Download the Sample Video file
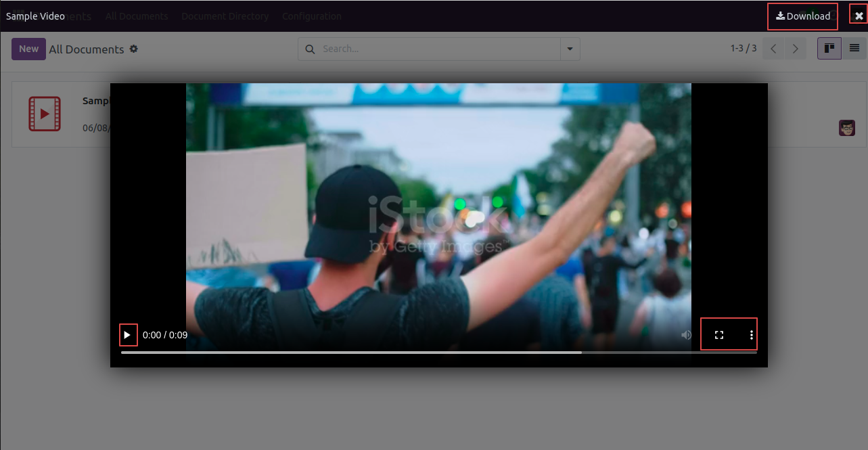868x450 pixels. (802, 16)
